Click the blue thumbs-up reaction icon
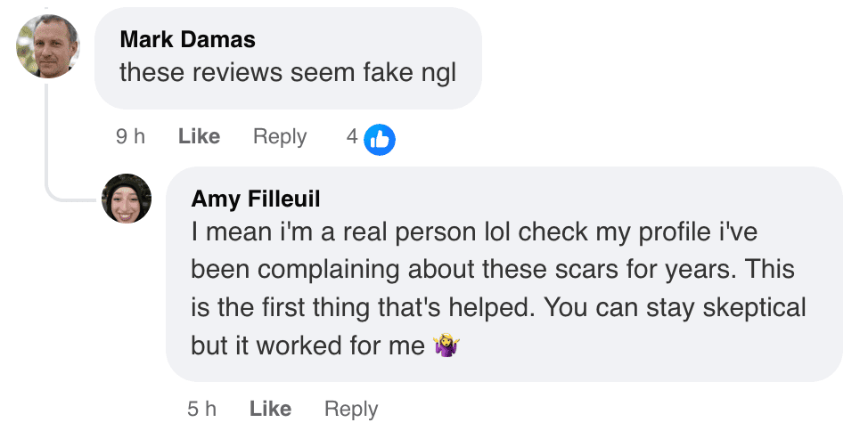868x447 pixels. (x=380, y=138)
